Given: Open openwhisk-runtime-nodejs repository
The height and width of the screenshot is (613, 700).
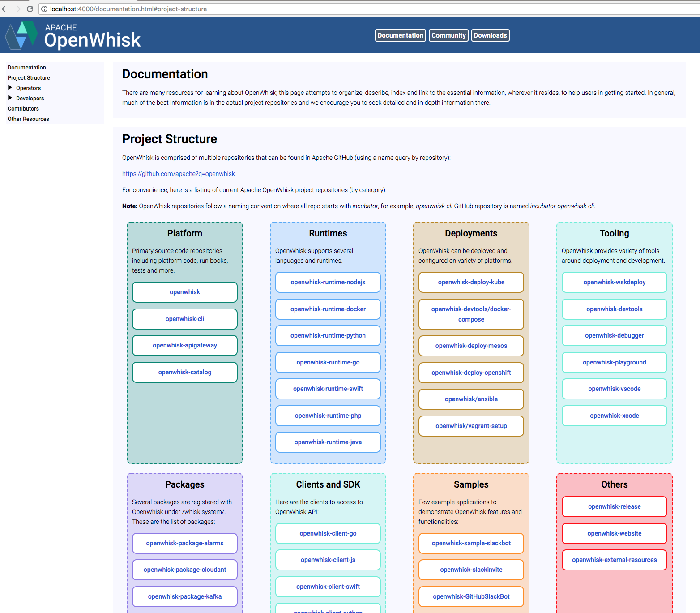Looking at the screenshot, I should point(328,282).
